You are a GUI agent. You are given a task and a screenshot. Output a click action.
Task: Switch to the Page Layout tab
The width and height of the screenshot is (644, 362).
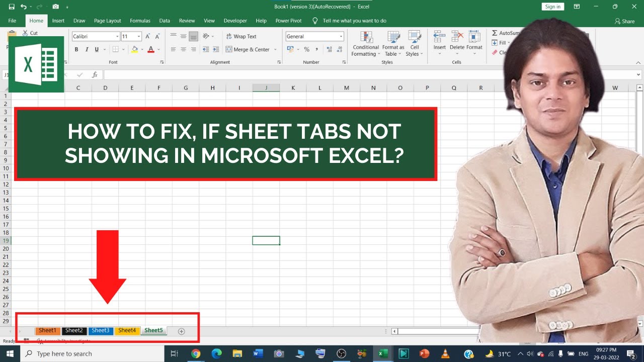[108, 21]
